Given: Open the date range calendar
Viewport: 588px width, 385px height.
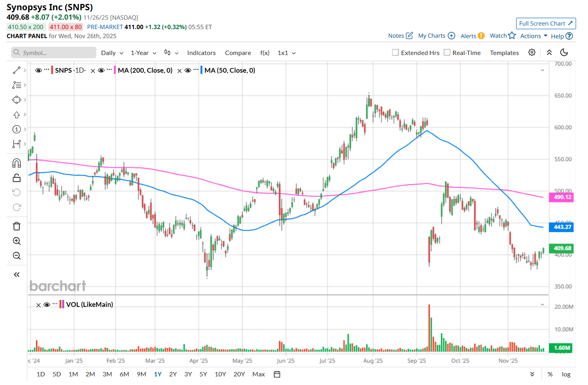Looking at the screenshot, I should click(x=277, y=374).
